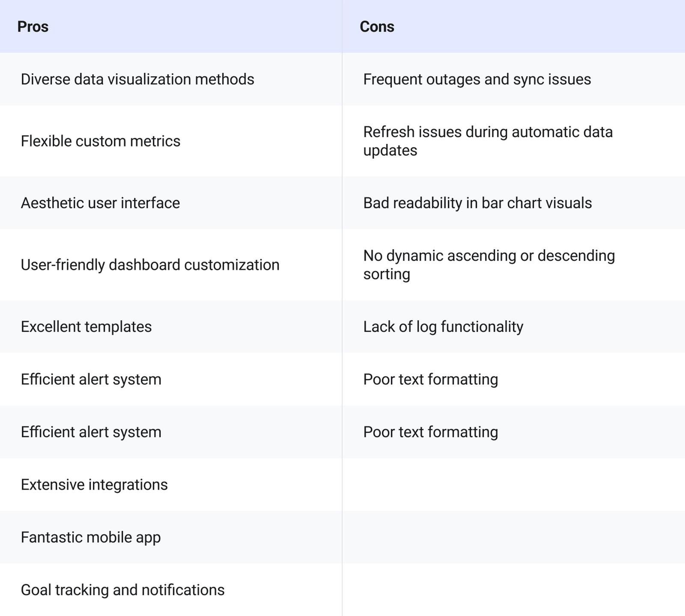The image size is (685, 616).
Task: Select the Excellent templates row text
Action: click(86, 327)
